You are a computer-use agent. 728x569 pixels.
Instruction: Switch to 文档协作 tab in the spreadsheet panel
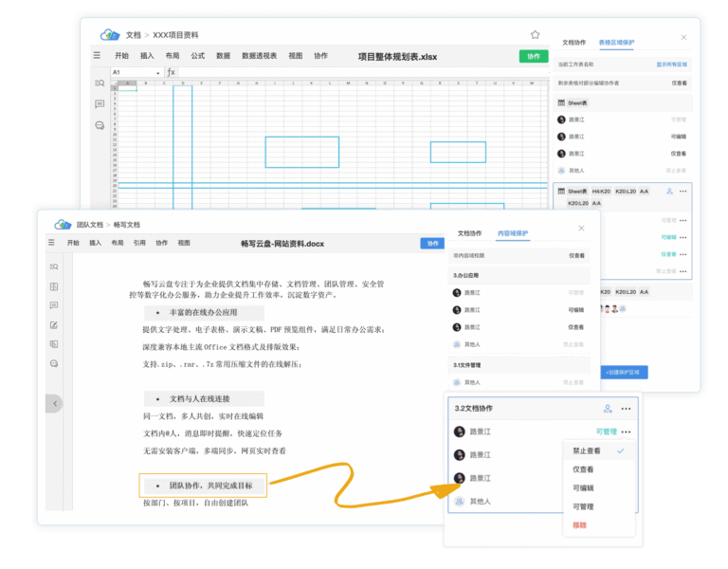pyautogui.click(x=573, y=43)
